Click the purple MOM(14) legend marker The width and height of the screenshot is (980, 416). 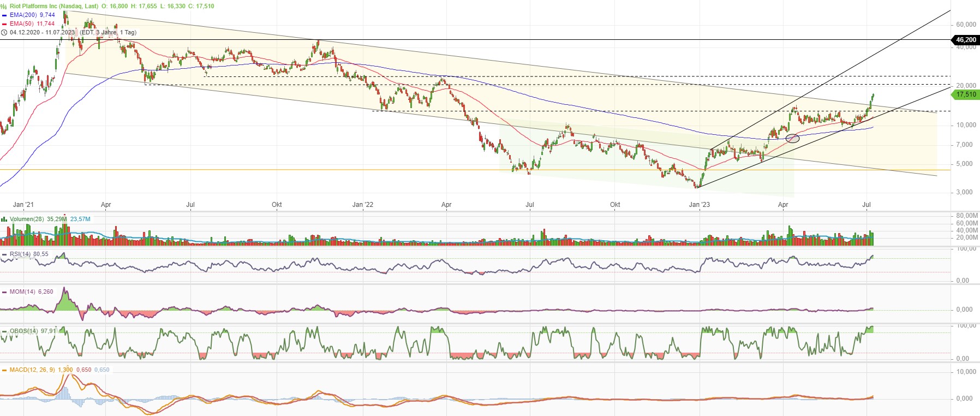pyautogui.click(x=4, y=292)
